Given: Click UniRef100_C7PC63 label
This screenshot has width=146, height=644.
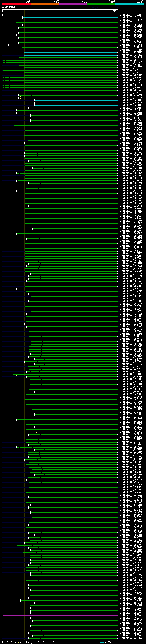Looking at the screenshot, I should 131,628.
